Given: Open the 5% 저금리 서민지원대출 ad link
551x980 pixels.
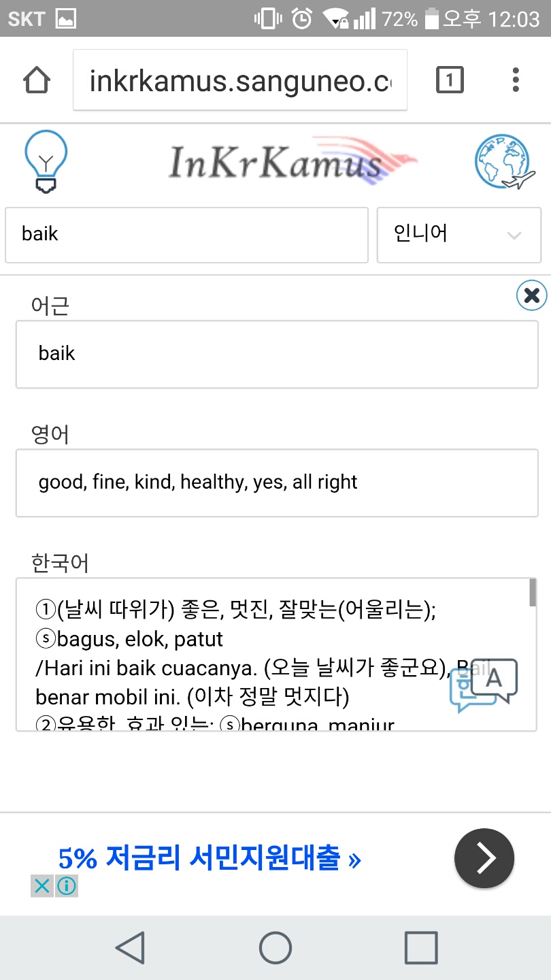Looking at the screenshot, I should click(x=210, y=859).
